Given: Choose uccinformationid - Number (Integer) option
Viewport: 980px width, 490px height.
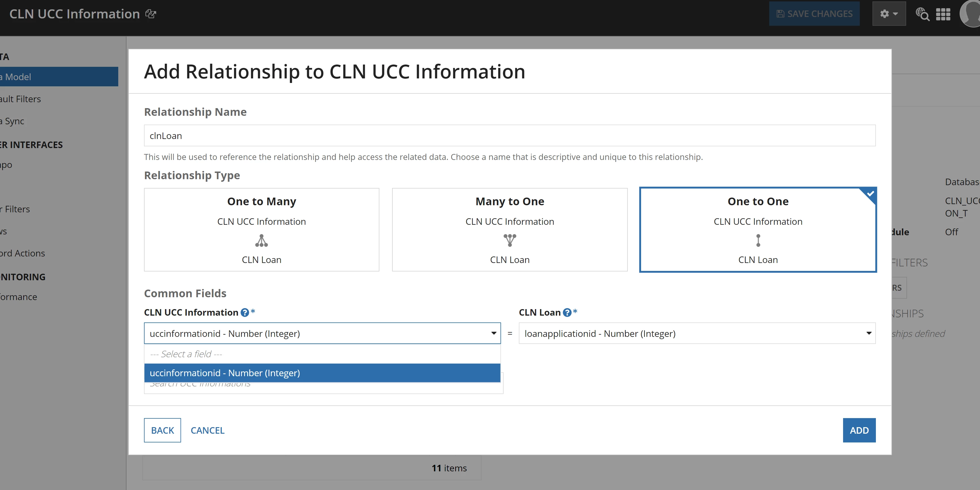Looking at the screenshot, I should [322, 373].
